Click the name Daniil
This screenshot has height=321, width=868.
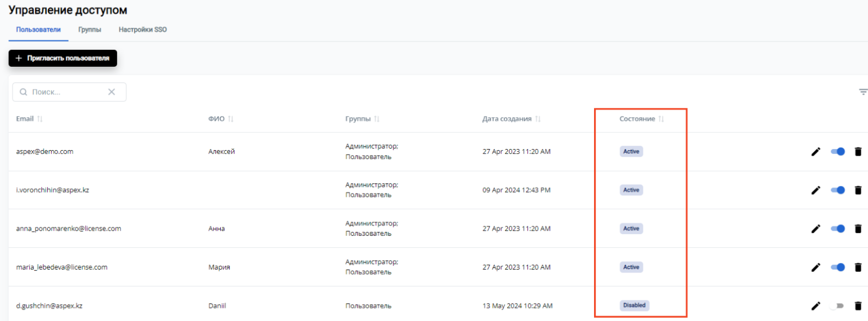(217, 306)
